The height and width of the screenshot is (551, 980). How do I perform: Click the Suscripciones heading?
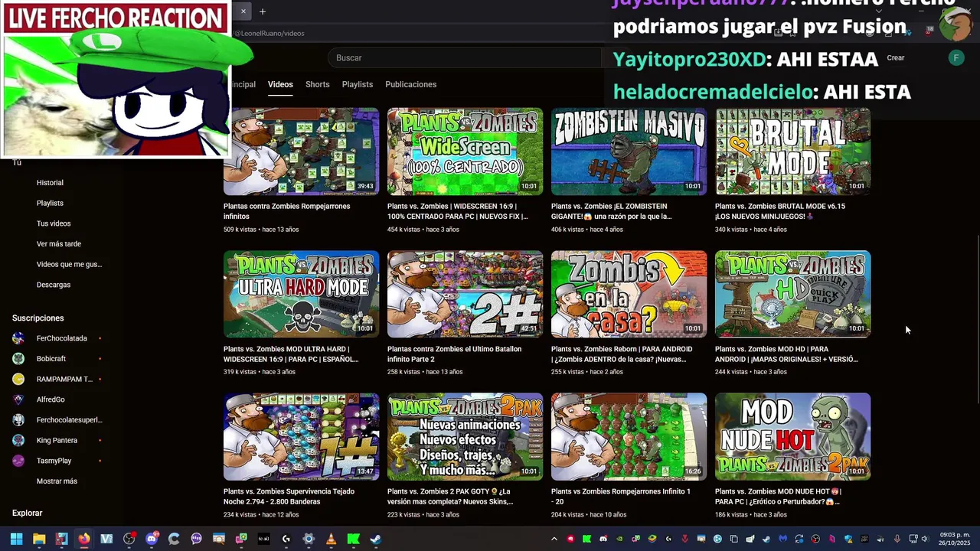(x=38, y=318)
